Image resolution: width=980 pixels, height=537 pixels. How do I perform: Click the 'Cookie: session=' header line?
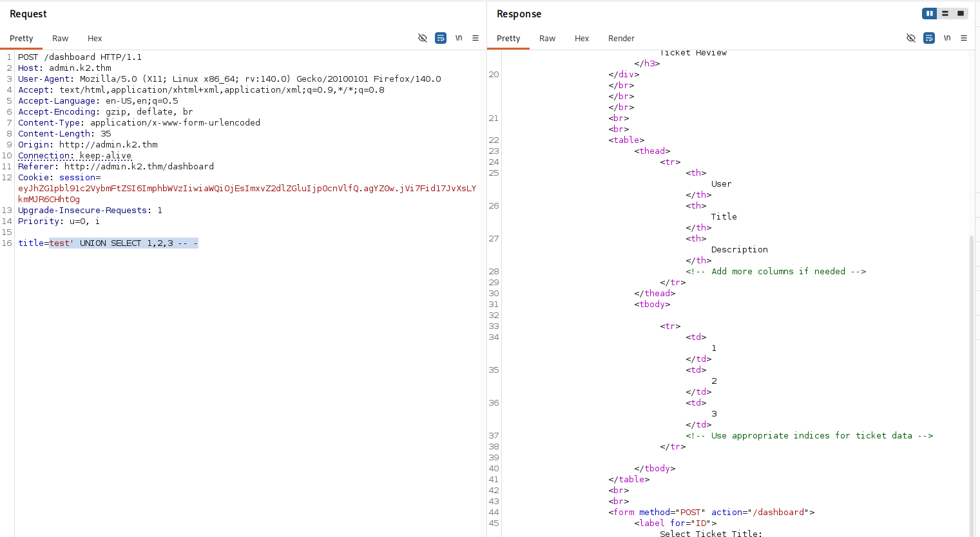click(x=59, y=177)
